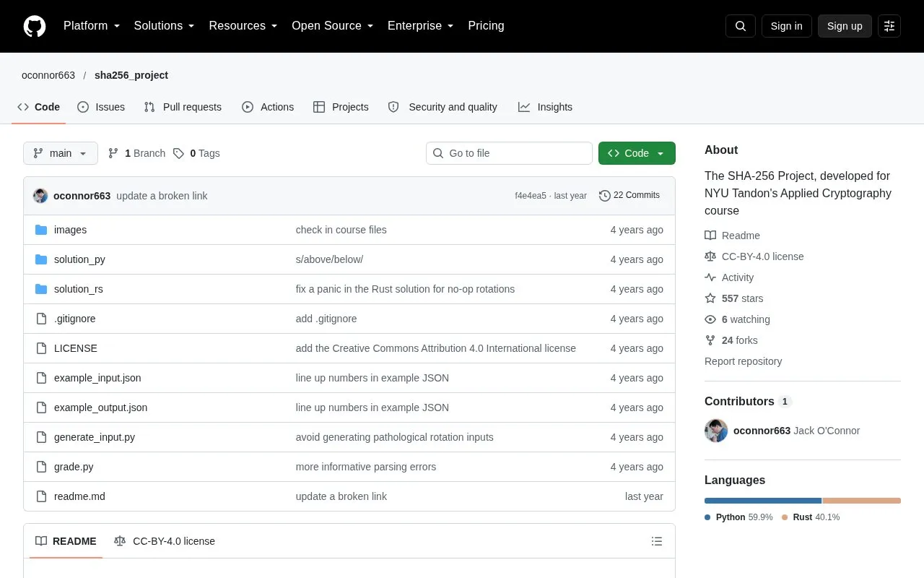Open the example_input.json file
The image size is (924, 578).
(97, 378)
